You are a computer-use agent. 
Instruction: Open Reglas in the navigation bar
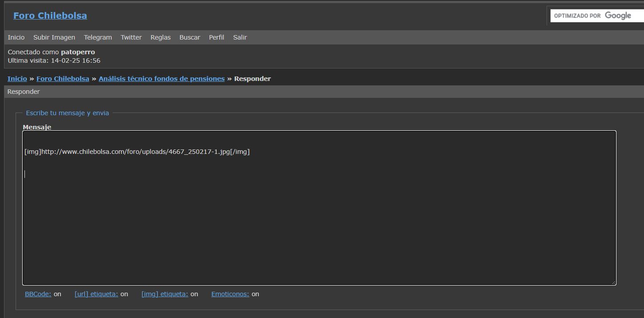point(161,37)
